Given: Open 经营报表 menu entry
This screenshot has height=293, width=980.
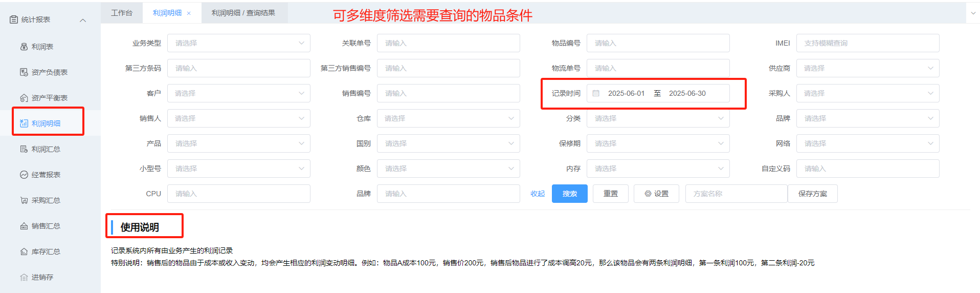Looking at the screenshot, I should point(46,175).
